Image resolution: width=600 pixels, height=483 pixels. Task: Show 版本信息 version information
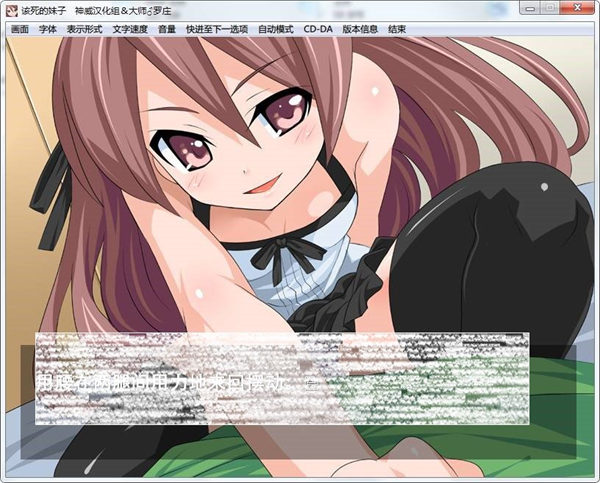[360, 29]
